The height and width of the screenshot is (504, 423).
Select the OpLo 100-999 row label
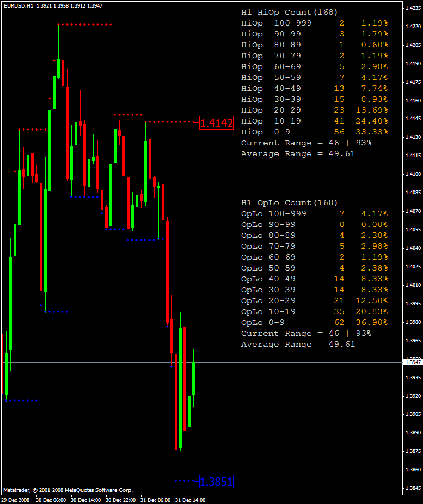point(273,214)
